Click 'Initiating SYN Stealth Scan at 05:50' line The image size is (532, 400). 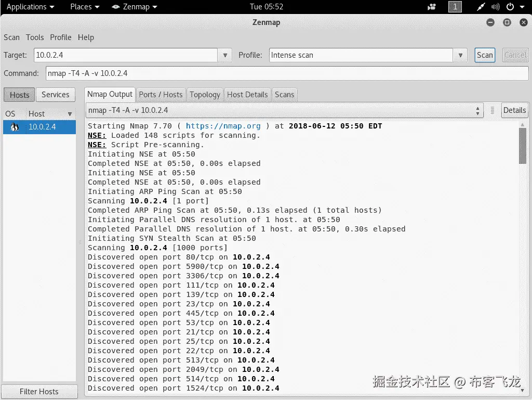coord(171,238)
